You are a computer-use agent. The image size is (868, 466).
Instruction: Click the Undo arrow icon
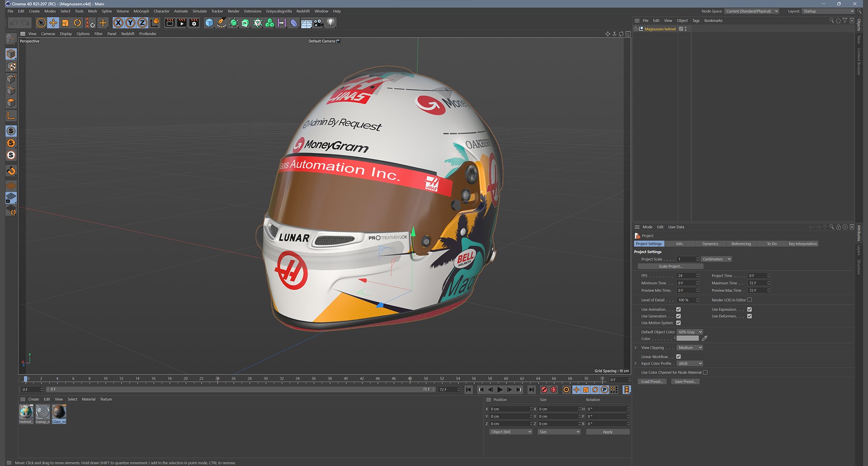[x=14, y=23]
